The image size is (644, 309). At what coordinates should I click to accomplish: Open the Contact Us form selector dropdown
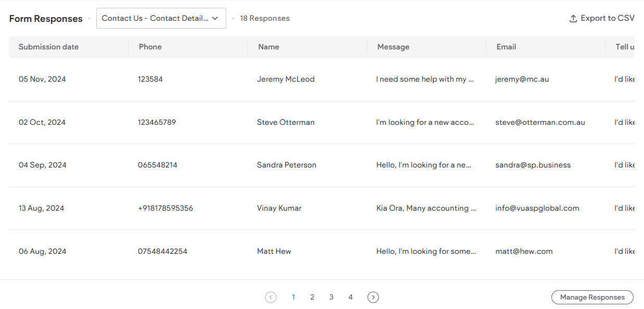tap(161, 18)
